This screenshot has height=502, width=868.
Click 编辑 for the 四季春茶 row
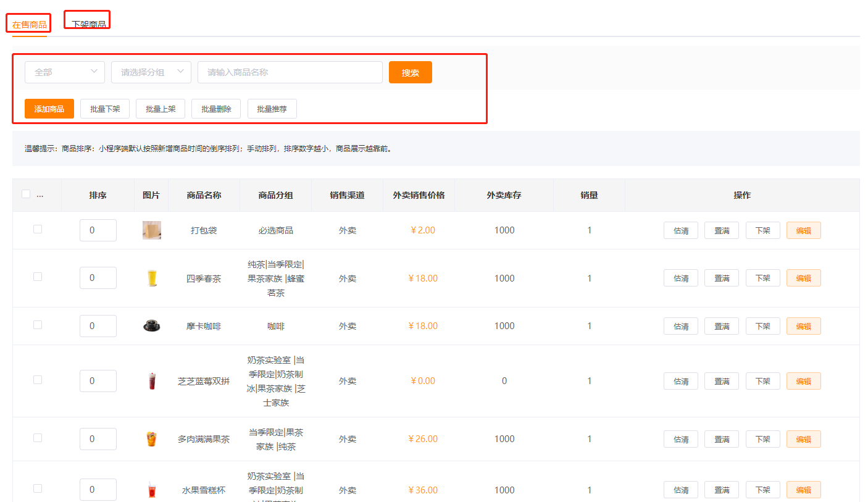click(x=803, y=278)
